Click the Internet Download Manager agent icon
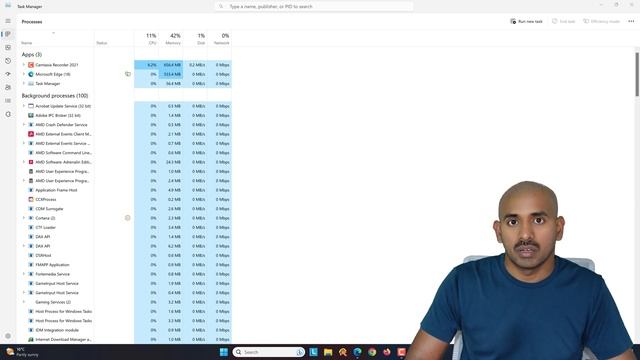The image size is (640, 360). point(31,339)
